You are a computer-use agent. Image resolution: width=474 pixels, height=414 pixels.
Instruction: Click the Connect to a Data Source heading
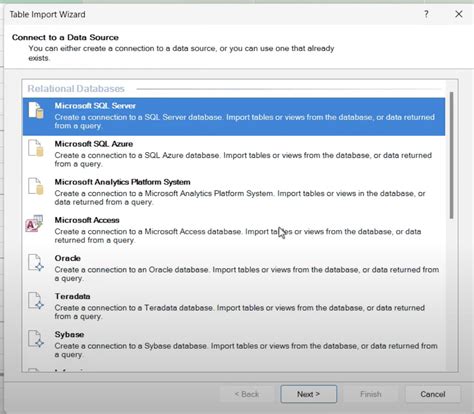(x=65, y=37)
